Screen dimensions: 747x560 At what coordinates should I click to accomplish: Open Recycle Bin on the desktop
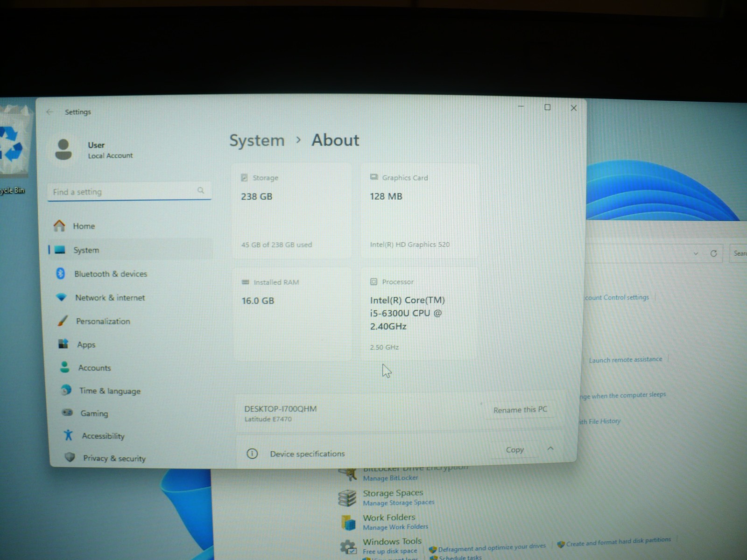(x=13, y=149)
